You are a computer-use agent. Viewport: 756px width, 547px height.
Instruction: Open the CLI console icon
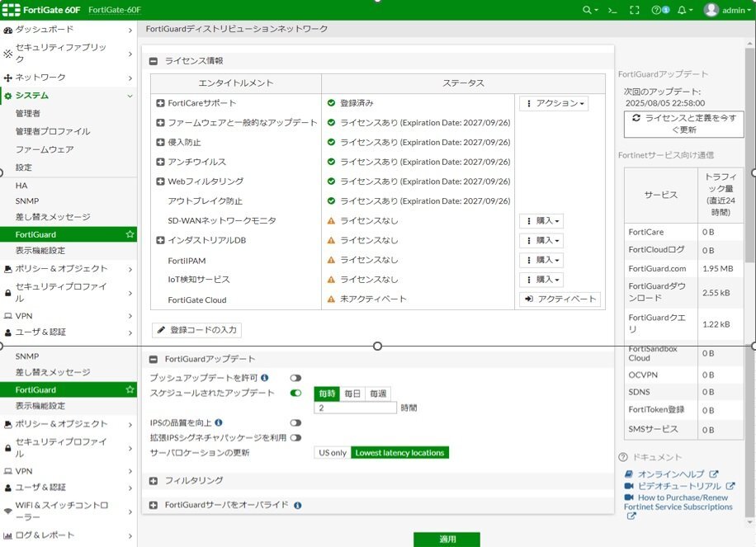[x=612, y=10]
